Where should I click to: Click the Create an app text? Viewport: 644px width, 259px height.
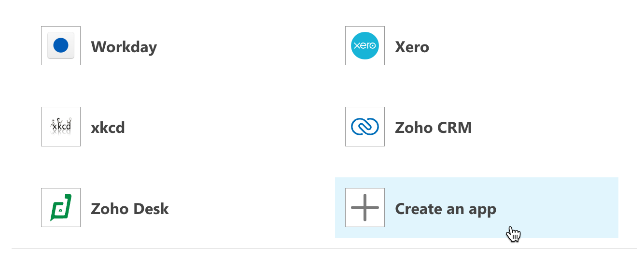(x=446, y=209)
